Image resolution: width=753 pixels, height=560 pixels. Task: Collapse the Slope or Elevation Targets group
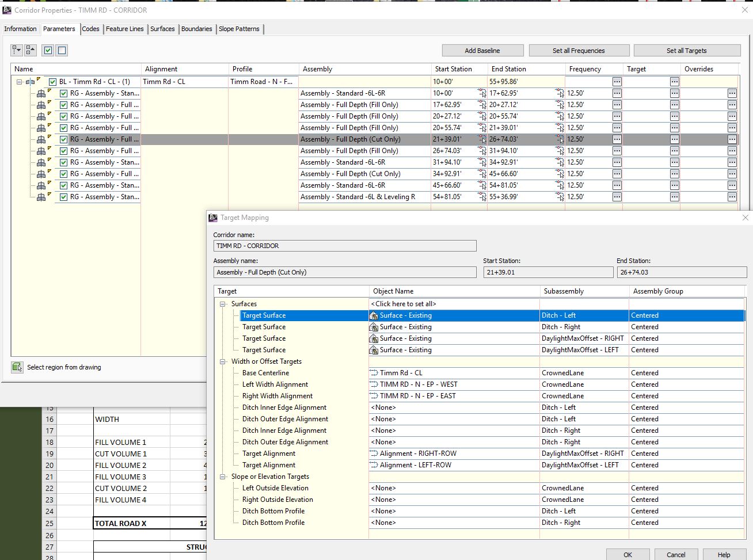click(x=222, y=476)
